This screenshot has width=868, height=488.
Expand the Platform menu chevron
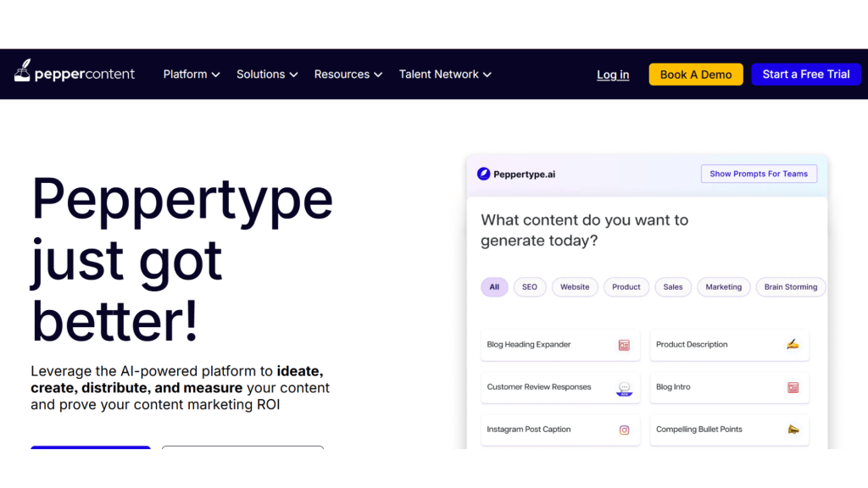[x=216, y=75]
